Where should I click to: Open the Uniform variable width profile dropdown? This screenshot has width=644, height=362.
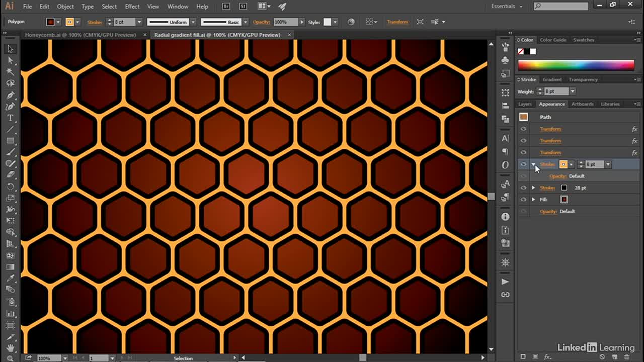click(x=193, y=22)
